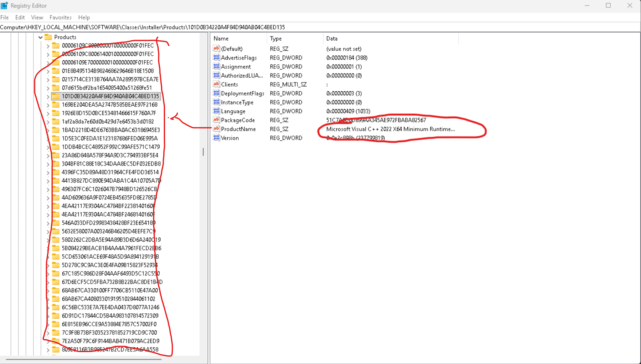Click the DWORD icon beside DeploymentFlags
The height and width of the screenshot is (364, 641).
tap(216, 93)
